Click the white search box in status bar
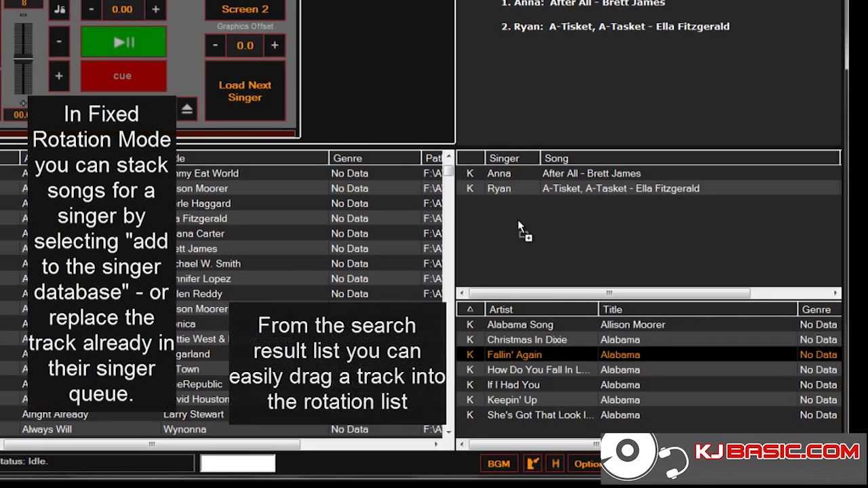This screenshot has height=488, width=868. click(238, 463)
